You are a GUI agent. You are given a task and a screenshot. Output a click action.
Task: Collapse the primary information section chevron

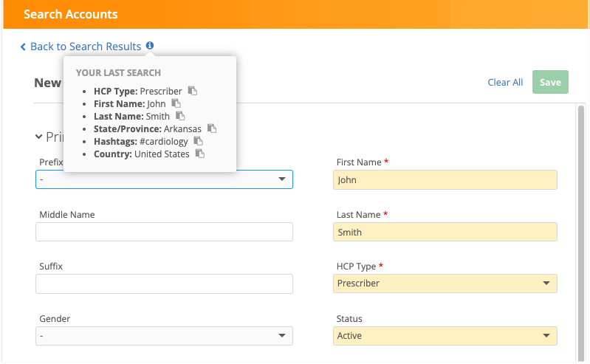38,137
